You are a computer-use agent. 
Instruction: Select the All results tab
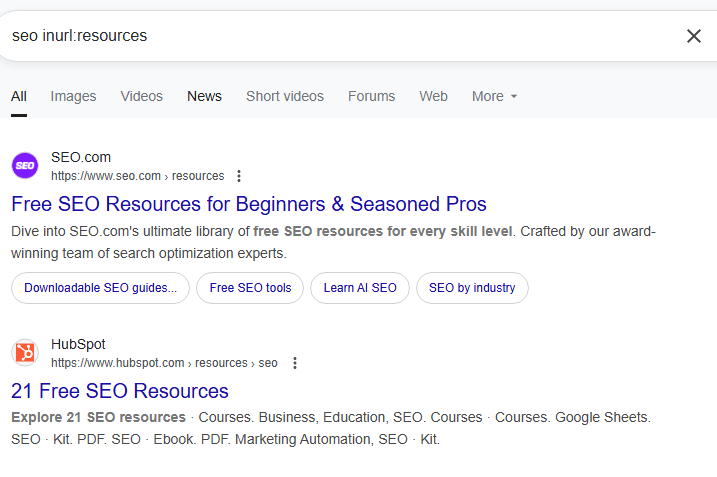tap(19, 96)
